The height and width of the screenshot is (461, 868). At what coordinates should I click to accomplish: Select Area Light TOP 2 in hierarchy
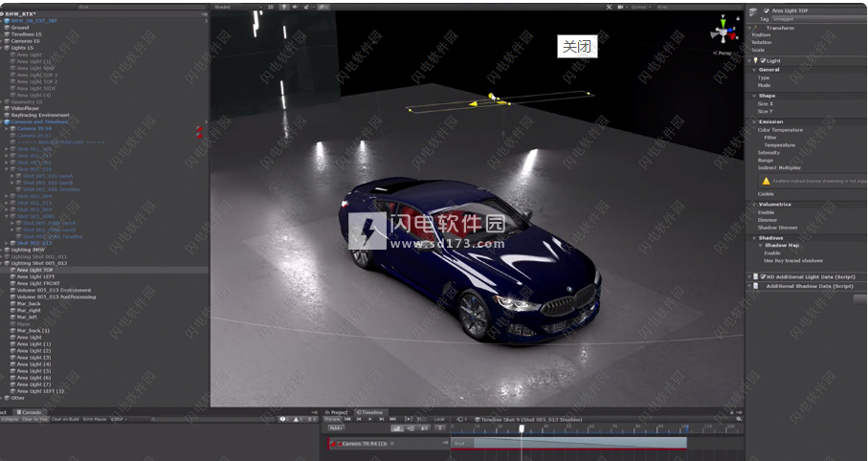[x=37, y=82]
